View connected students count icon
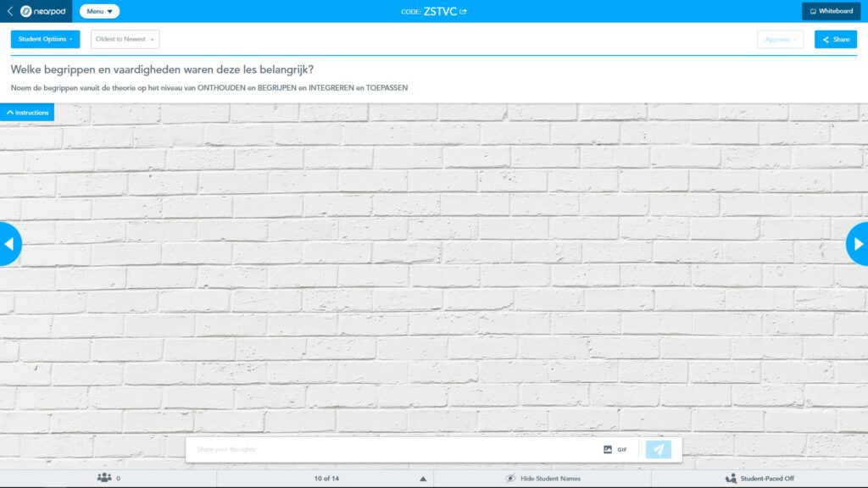Screen dimensions: 868x488 [x=104, y=478]
